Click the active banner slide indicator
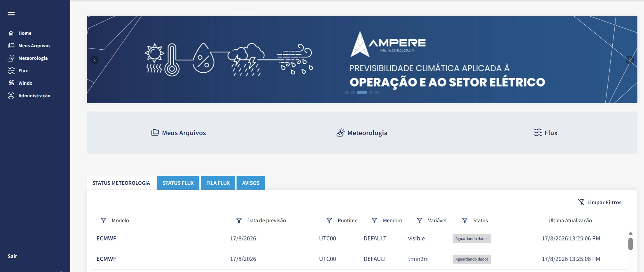The image size is (644, 272). click(x=362, y=92)
